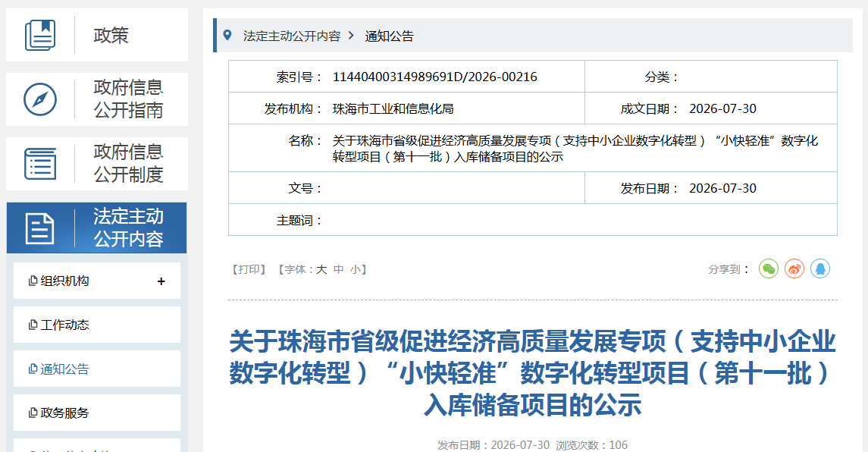Open the 政府信息公开制度 section
This screenshot has height=452, width=868.
point(97,164)
